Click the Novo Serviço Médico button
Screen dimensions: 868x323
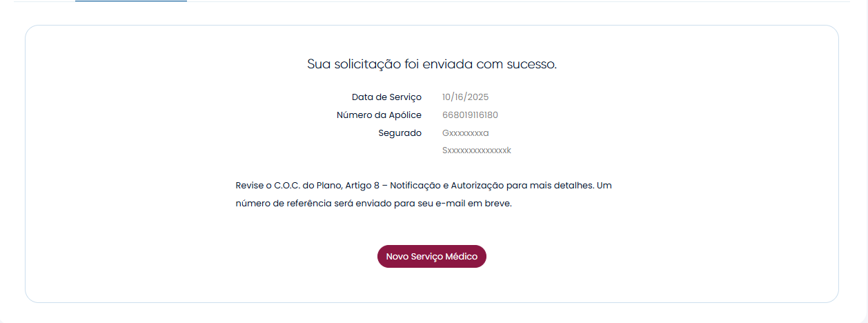pos(431,256)
